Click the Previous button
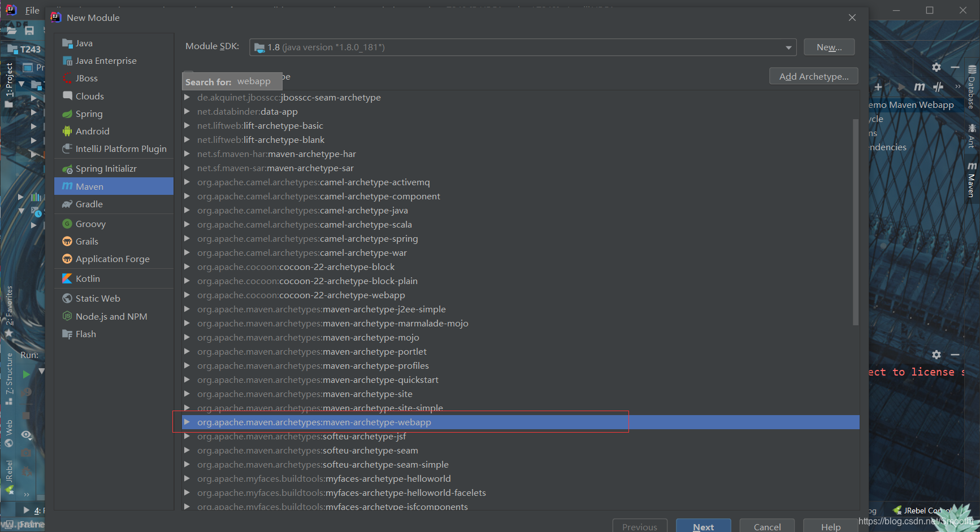This screenshot has width=980, height=532. coord(640,526)
